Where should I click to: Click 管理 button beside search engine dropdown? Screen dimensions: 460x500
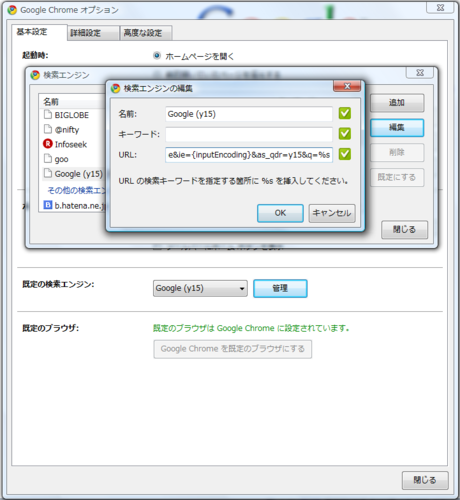coord(280,288)
